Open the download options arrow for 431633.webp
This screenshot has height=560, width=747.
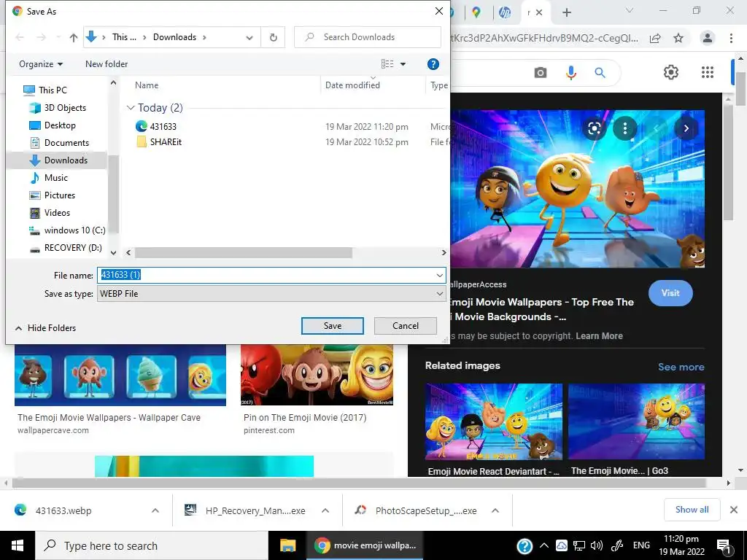point(155,510)
